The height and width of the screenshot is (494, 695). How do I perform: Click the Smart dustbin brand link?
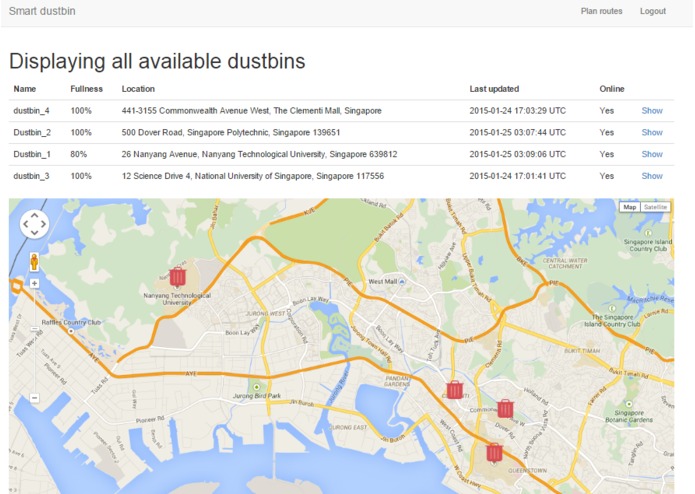point(42,11)
